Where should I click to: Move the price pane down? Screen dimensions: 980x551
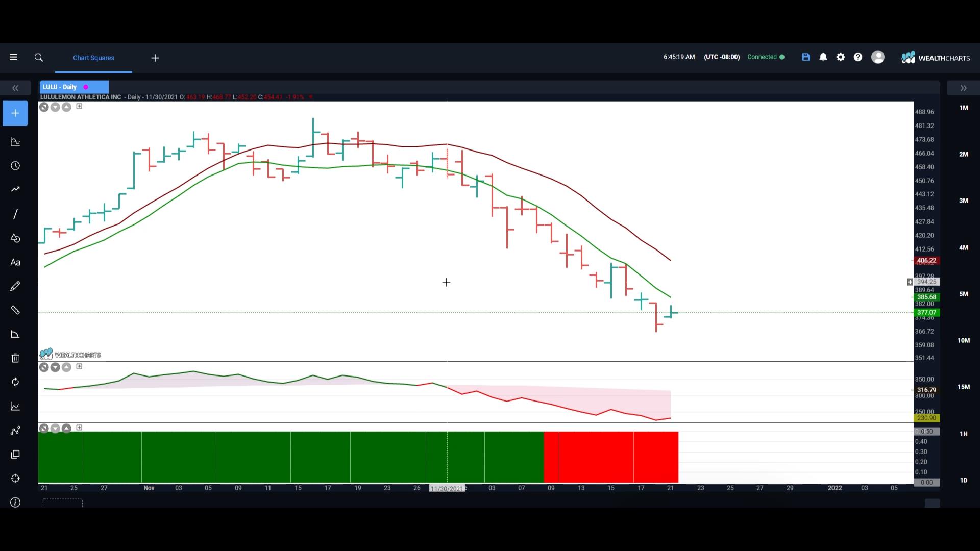(x=55, y=107)
